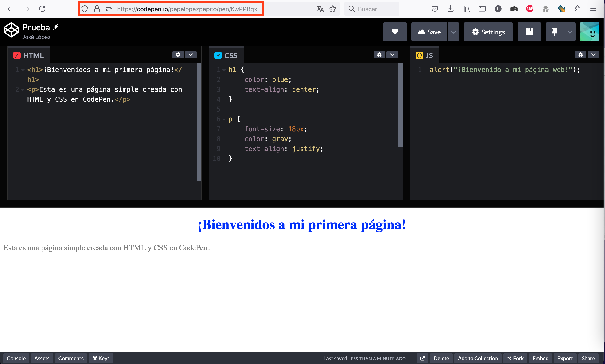605x364 pixels.
Task: Open the Change View layout icon
Action: pos(529,32)
